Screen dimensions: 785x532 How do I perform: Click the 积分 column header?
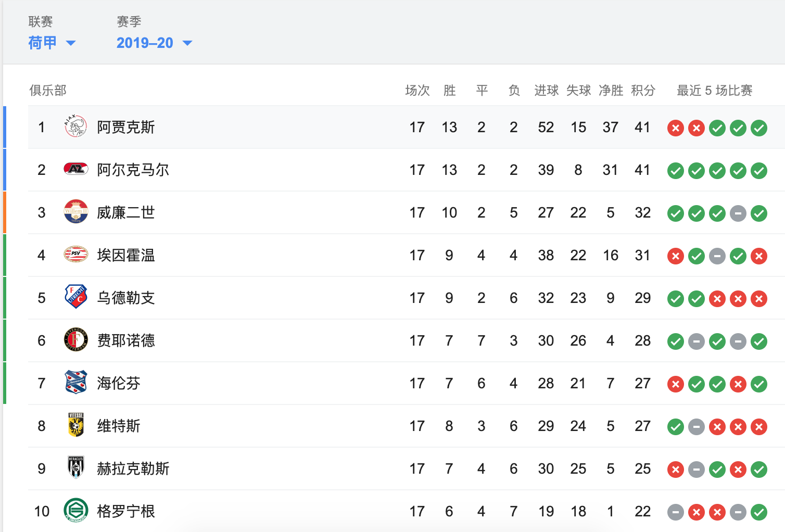[643, 91]
